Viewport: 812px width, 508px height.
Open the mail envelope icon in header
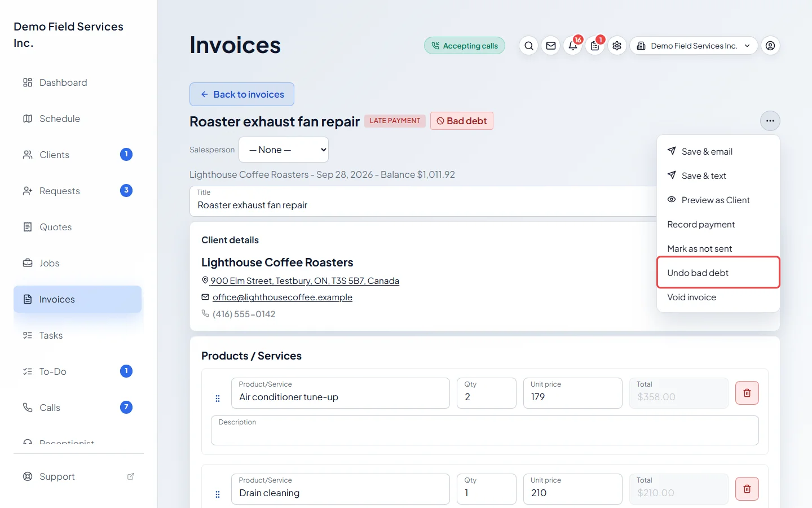point(551,46)
